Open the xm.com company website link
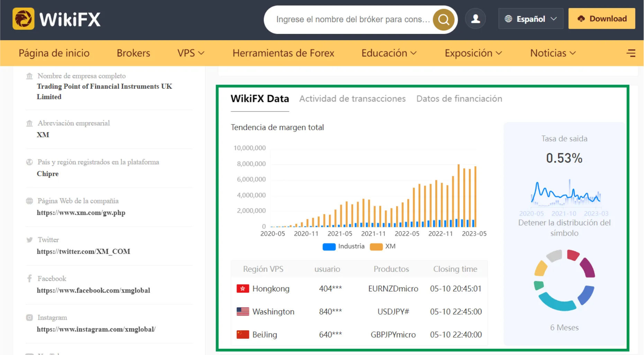This screenshot has height=355, width=644. click(x=81, y=213)
